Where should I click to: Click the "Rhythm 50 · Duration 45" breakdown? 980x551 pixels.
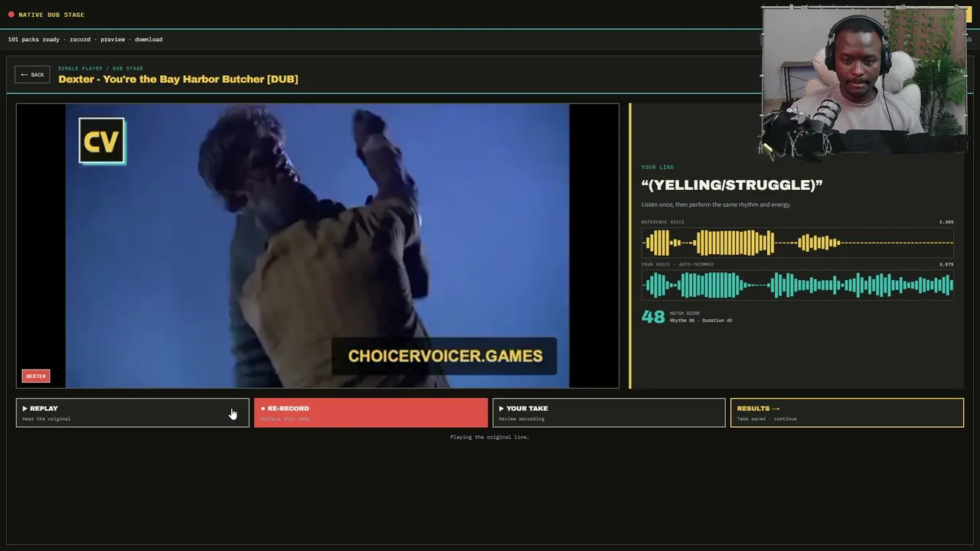click(x=701, y=321)
